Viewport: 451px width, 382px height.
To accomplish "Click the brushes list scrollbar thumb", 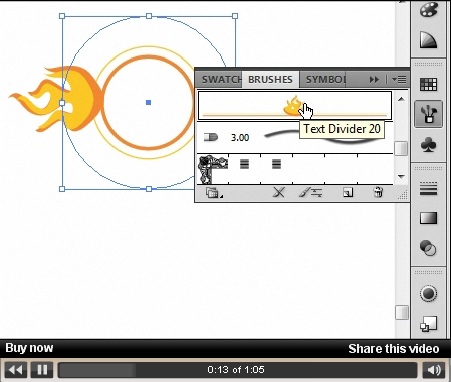I will point(401,148).
